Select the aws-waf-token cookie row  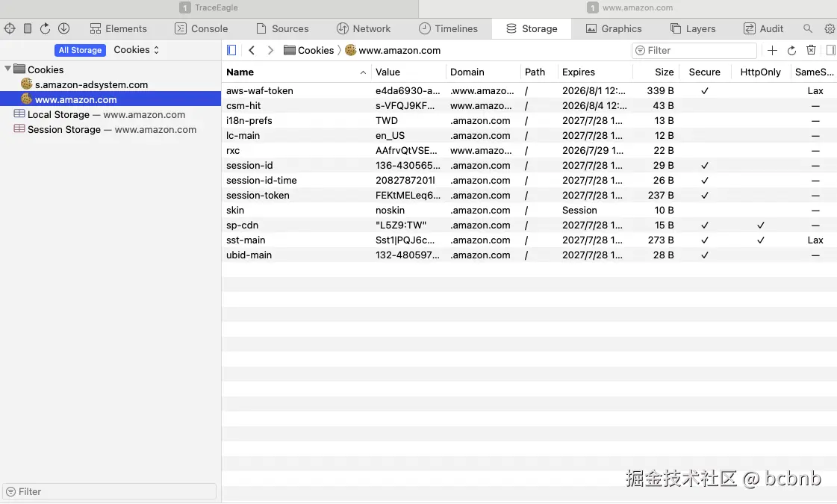click(529, 91)
